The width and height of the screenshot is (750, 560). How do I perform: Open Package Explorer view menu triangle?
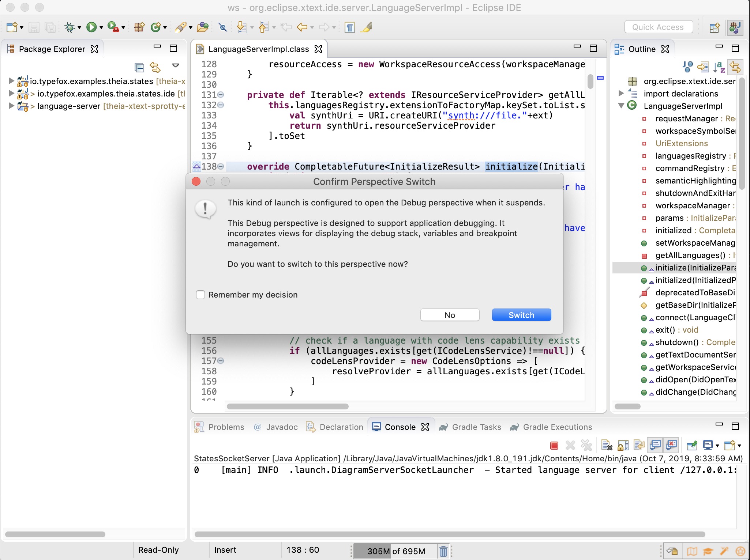[176, 66]
